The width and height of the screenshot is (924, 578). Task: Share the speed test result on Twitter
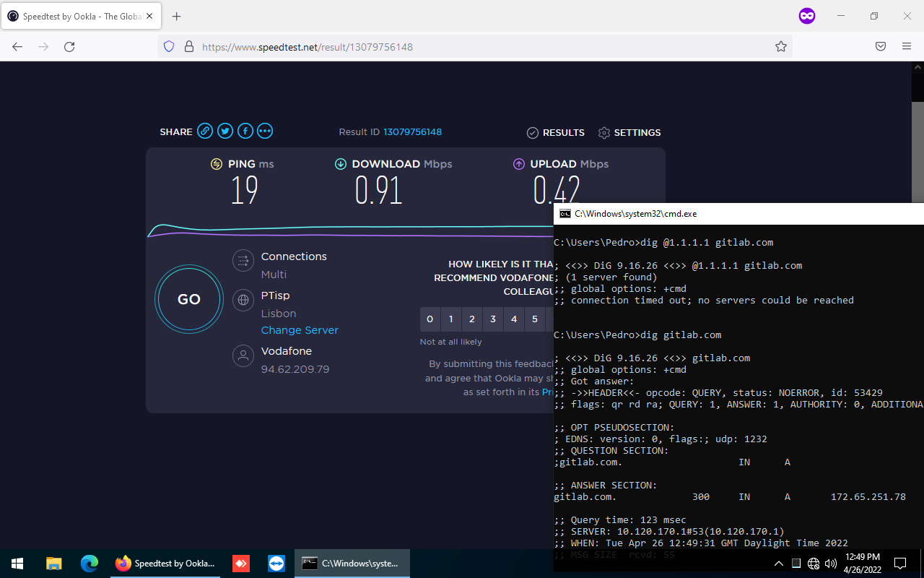point(225,131)
